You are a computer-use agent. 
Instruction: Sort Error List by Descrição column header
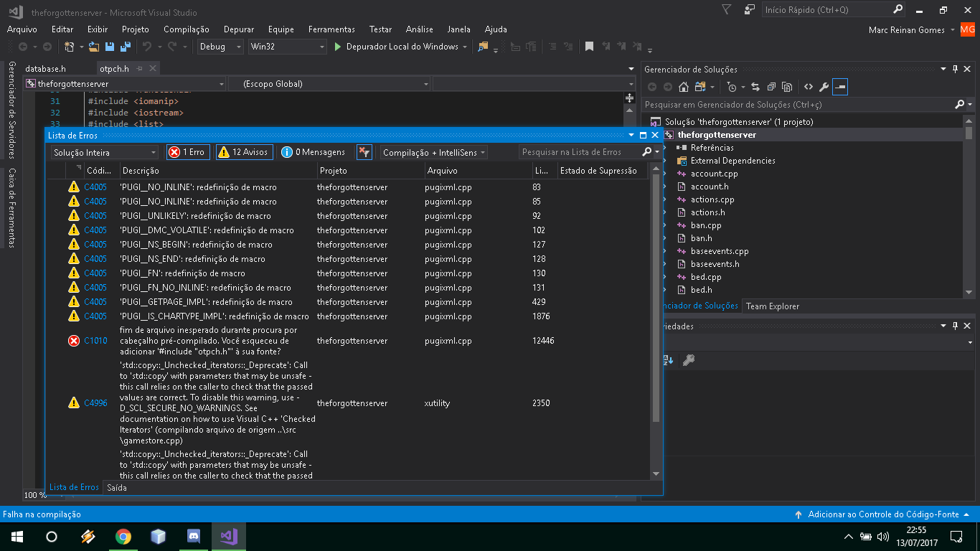218,171
